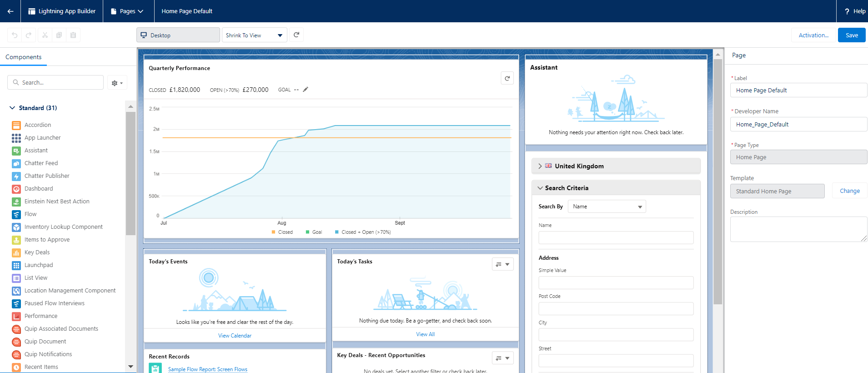868x373 pixels.
Task: Refresh the canvas using the reload icon
Action: point(296,35)
